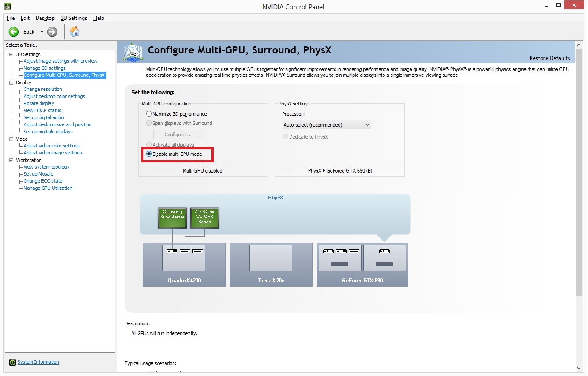Open System Information link
The width and height of the screenshot is (588, 376).
[38, 362]
